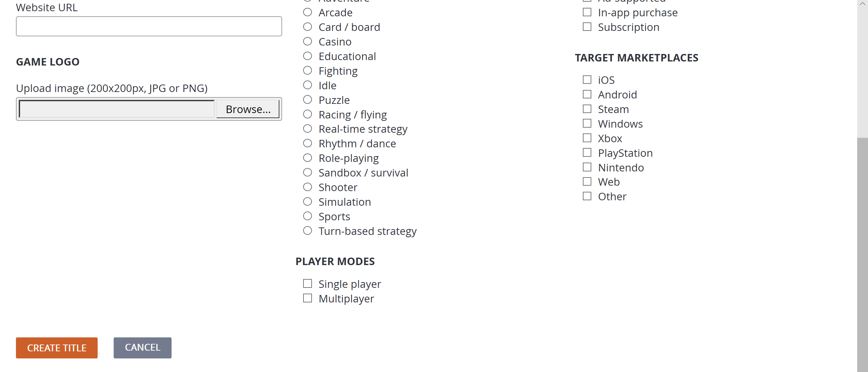Click the Browse button for game logo
This screenshot has width=868, height=372.
coord(248,109)
